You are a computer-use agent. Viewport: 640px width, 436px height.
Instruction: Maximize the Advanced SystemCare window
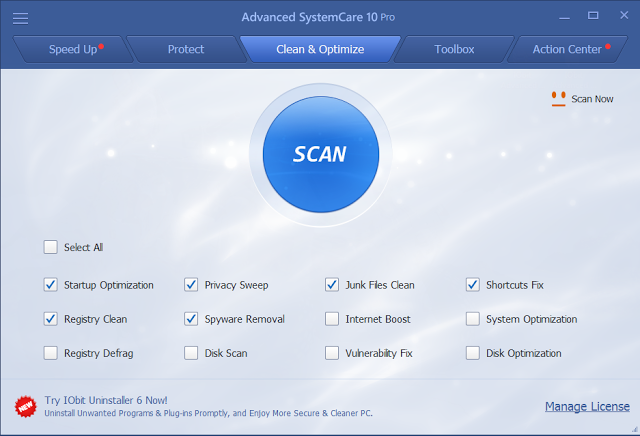[593, 16]
